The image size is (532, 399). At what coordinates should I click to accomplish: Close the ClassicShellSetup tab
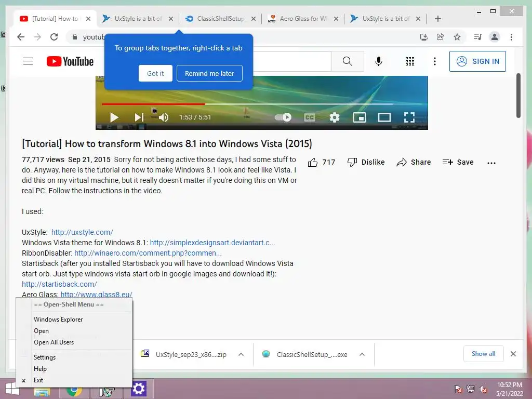click(253, 19)
